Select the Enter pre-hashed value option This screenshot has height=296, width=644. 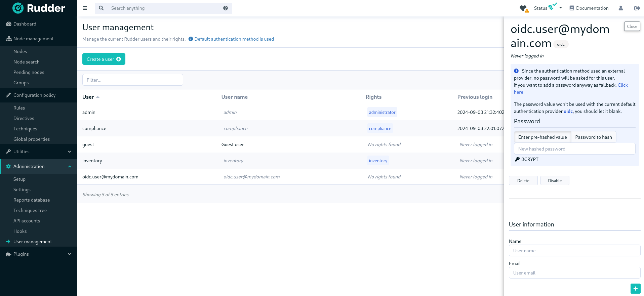click(x=542, y=137)
